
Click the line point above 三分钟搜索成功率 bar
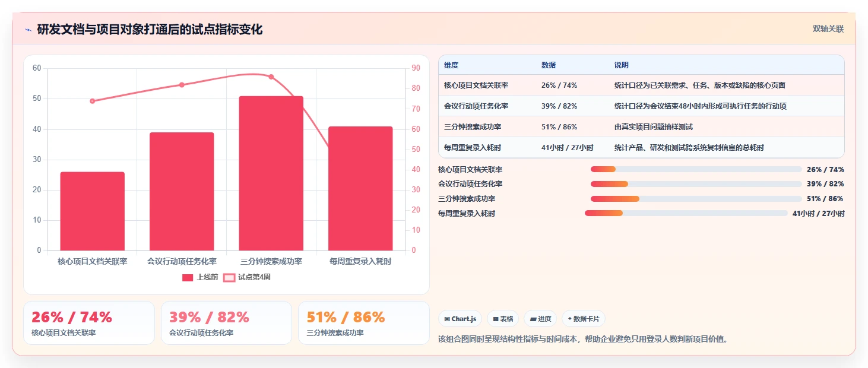tap(271, 77)
